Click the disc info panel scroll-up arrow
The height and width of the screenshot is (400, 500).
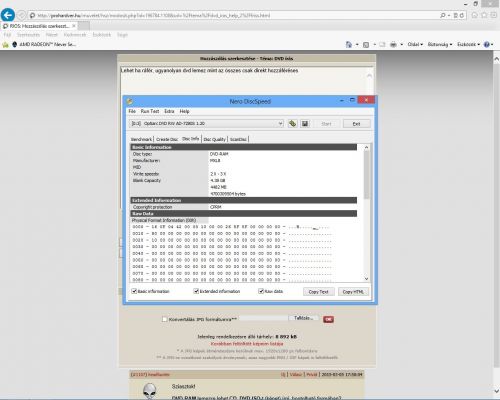[x=366, y=147]
